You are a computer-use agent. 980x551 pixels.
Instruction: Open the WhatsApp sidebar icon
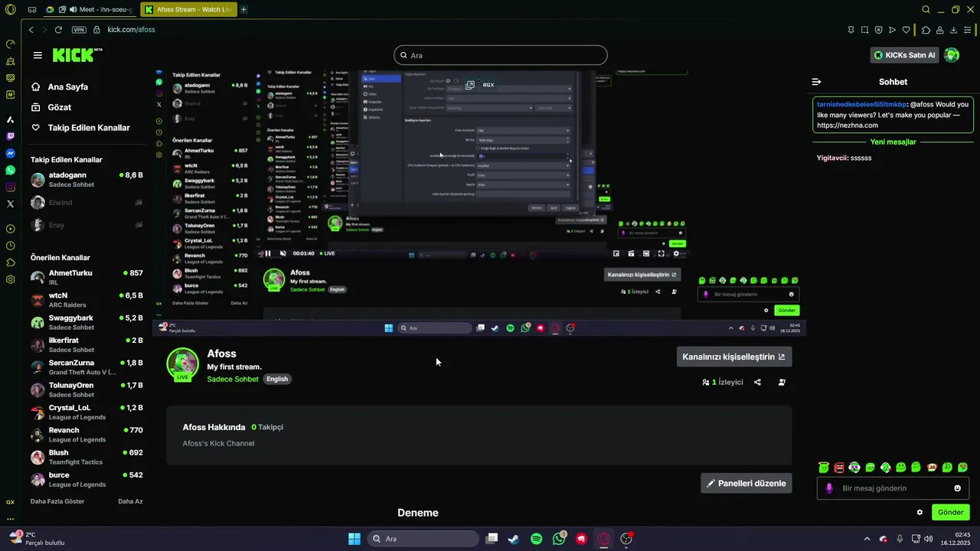(10, 170)
